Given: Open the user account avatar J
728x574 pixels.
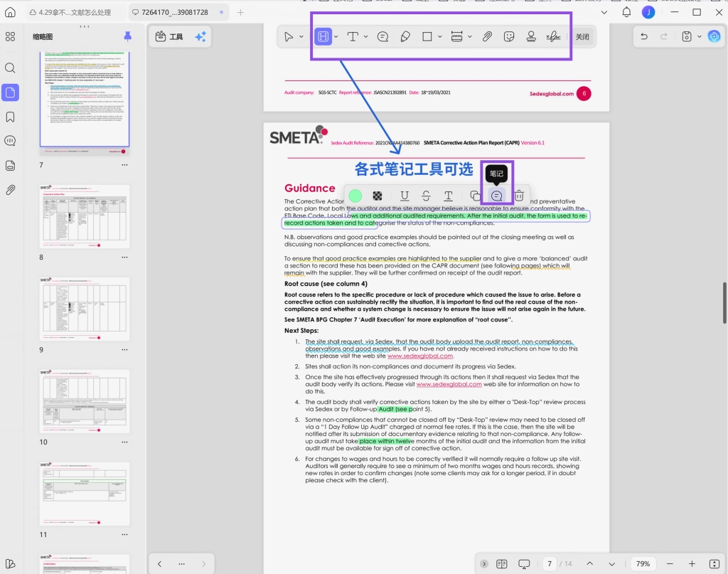Looking at the screenshot, I should pyautogui.click(x=648, y=12).
